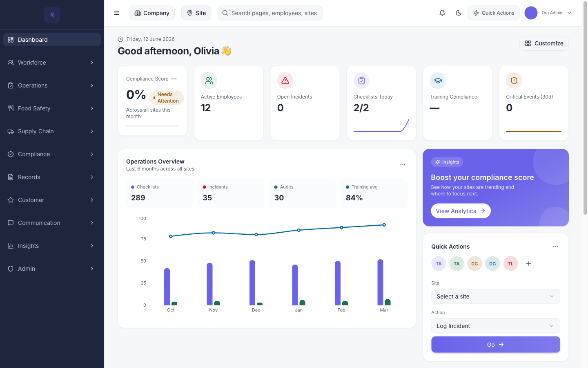This screenshot has height=368, width=588.
Task: Click the clock icon beside the date
Action: click(120, 39)
